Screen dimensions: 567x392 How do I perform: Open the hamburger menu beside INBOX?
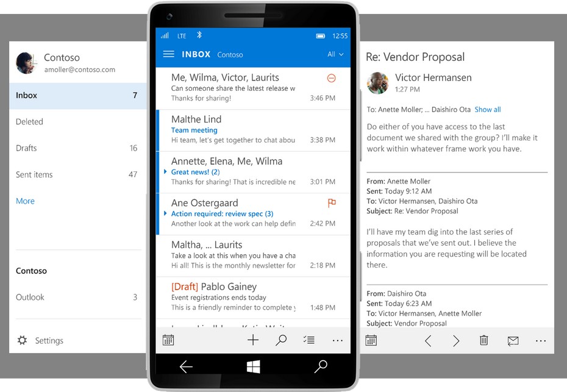tap(169, 54)
